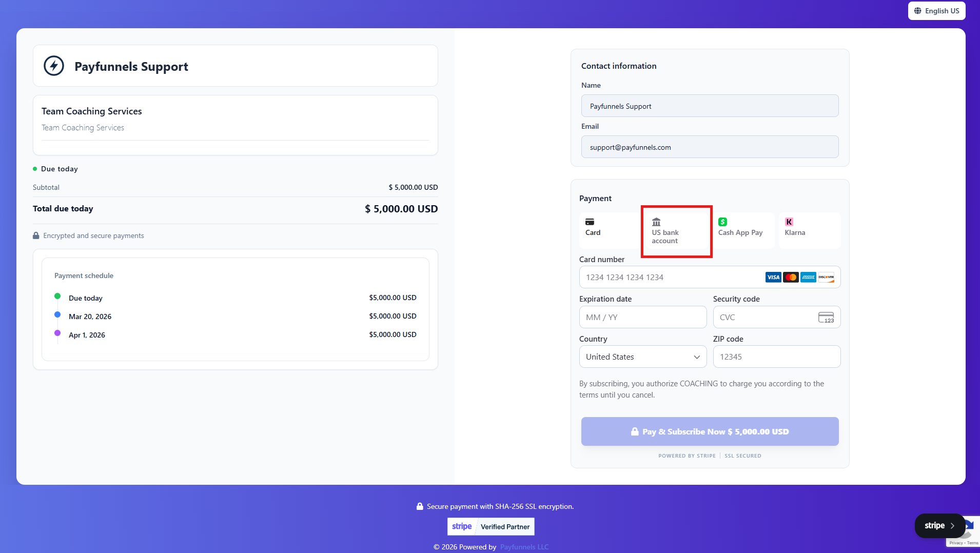Open the reCAPTCHA Terms link
Viewport: 980px width, 553px height.
[x=973, y=543]
